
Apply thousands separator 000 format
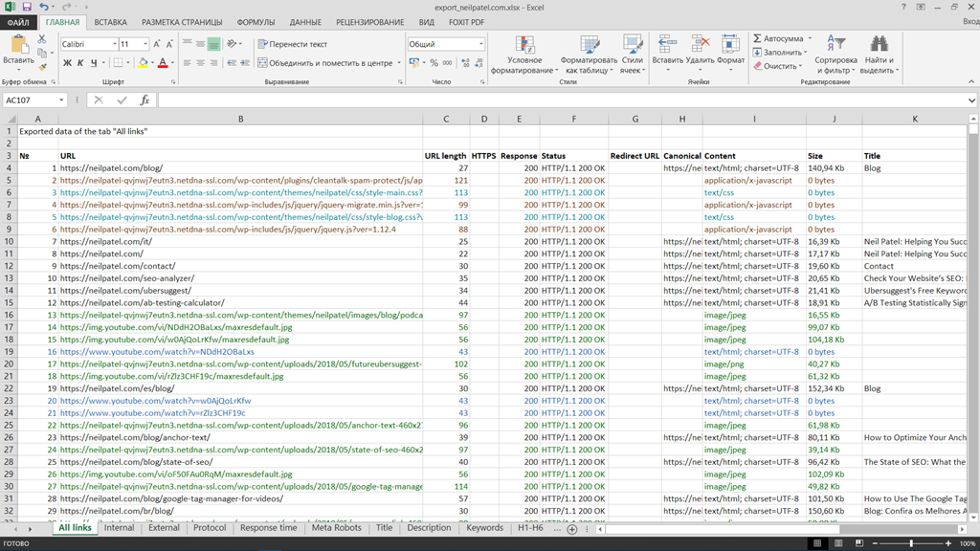[x=448, y=63]
